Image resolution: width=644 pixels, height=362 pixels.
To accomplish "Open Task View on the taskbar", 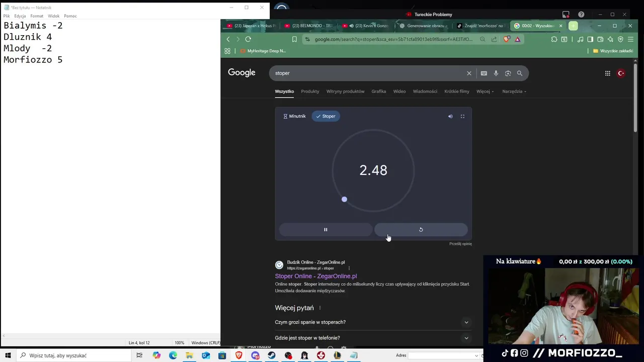I will (x=139, y=355).
